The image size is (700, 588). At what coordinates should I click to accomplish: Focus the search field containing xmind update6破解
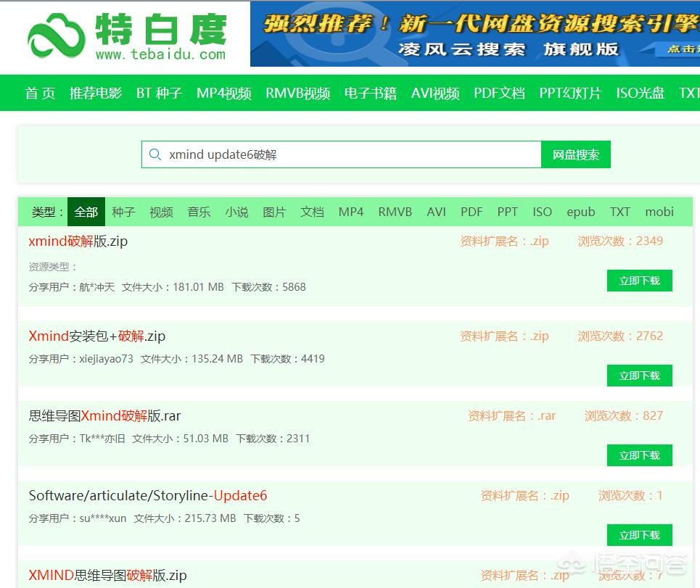point(342,155)
